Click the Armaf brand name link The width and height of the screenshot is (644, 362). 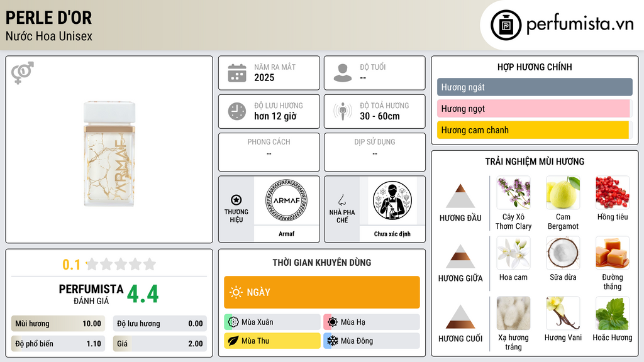pyautogui.click(x=286, y=234)
